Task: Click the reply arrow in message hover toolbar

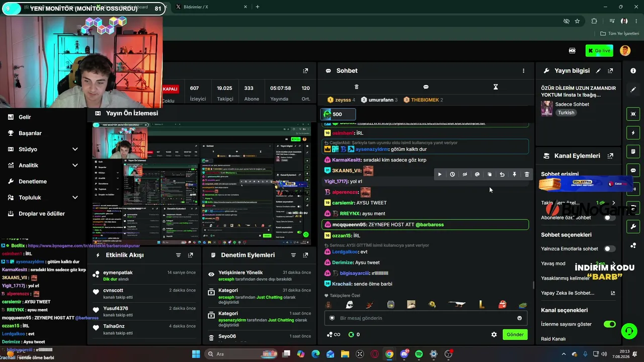Action: coord(502,174)
